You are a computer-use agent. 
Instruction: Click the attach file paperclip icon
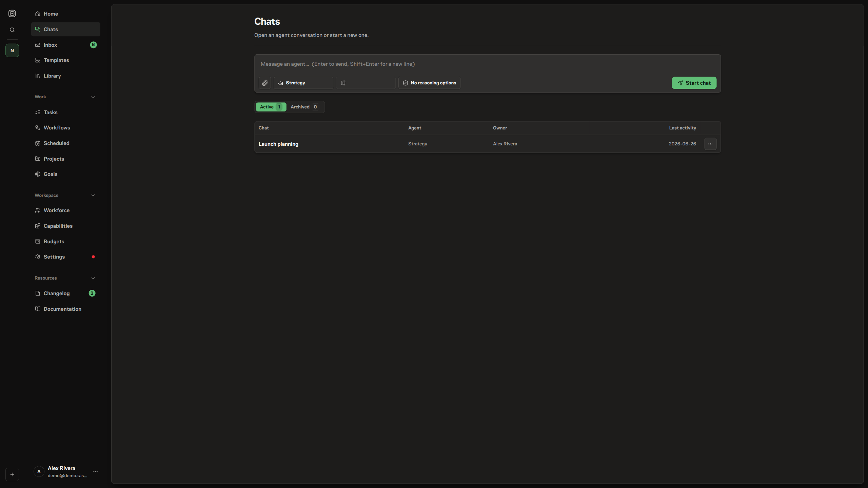click(x=265, y=83)
